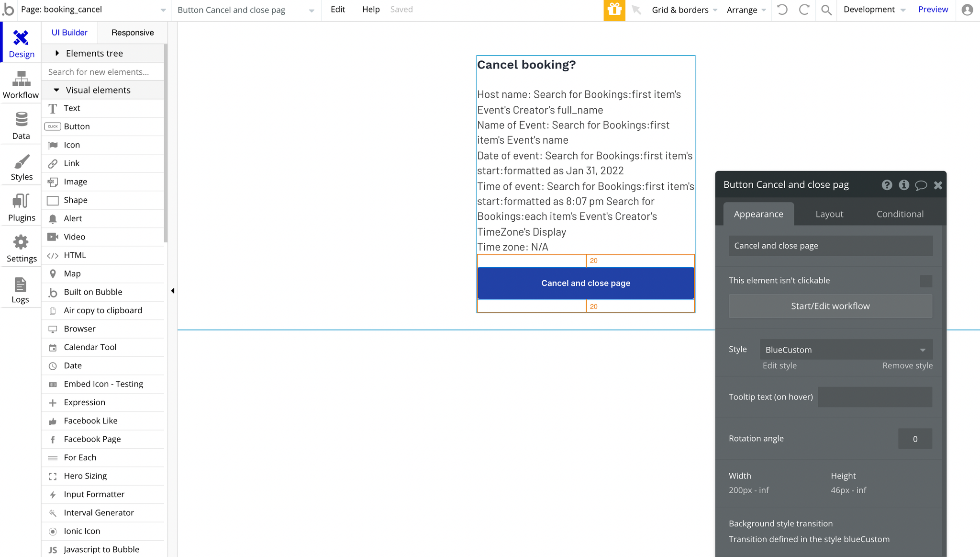
Task: Select the Alert element
Action: 103,218
